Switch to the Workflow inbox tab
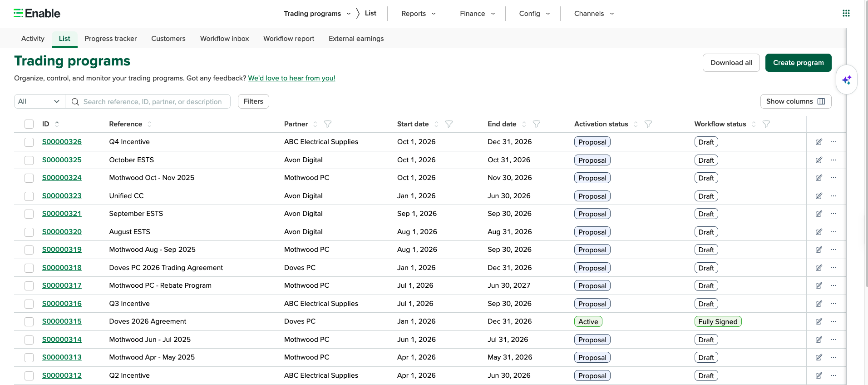 [224, 39]
